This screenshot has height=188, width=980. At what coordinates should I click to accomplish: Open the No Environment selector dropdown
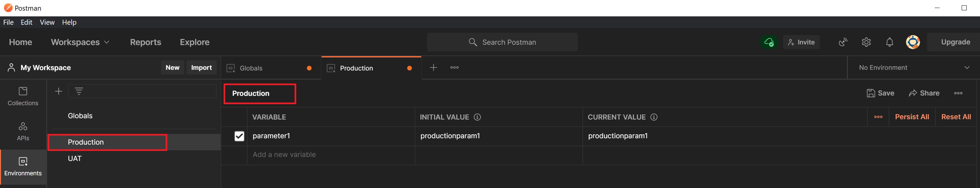coord(913,67)
